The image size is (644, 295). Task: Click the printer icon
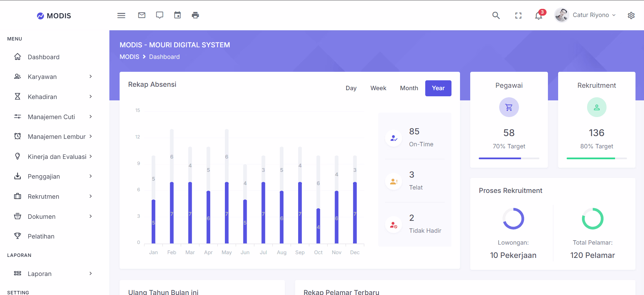pyautogui.click(x=195, y=15)
